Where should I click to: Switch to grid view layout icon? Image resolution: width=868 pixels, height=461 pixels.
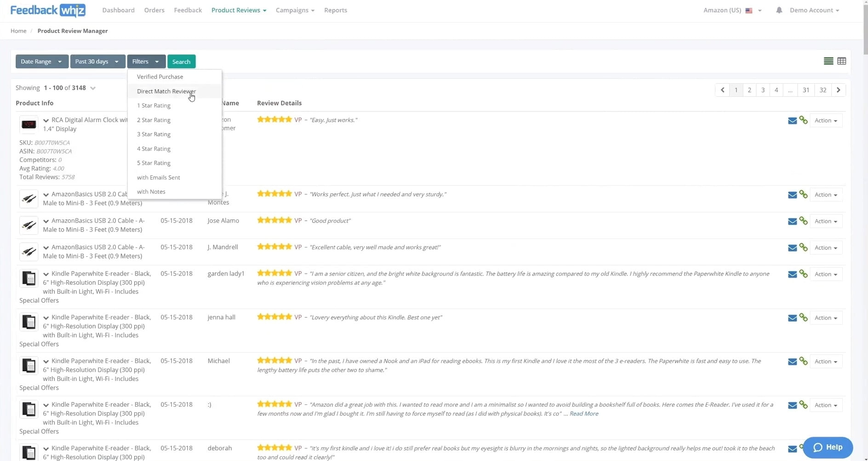coord(842,61)
